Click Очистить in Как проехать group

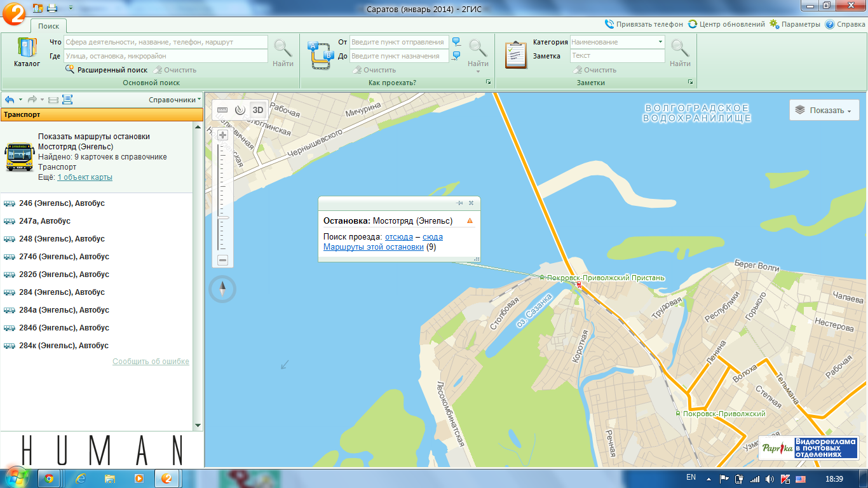click(374, 70)
